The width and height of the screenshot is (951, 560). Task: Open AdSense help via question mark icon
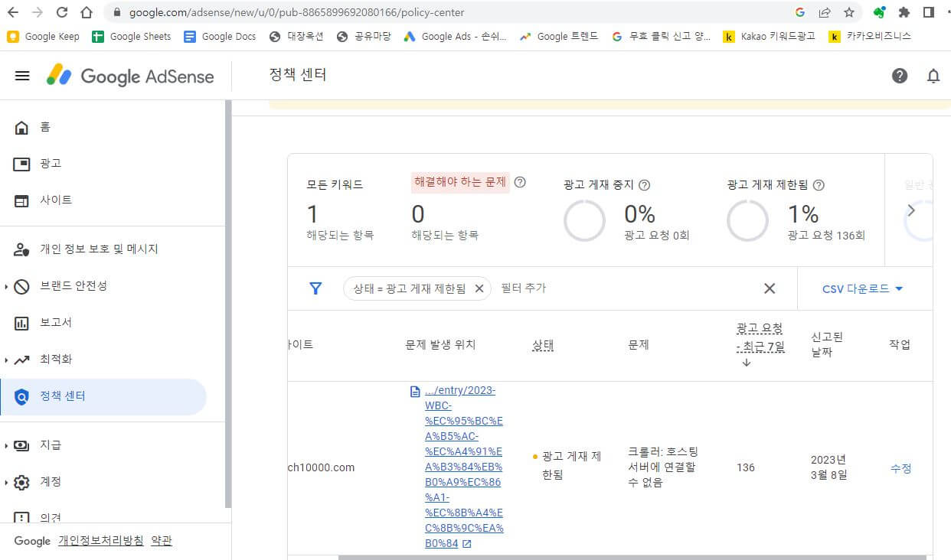(900, 76)
